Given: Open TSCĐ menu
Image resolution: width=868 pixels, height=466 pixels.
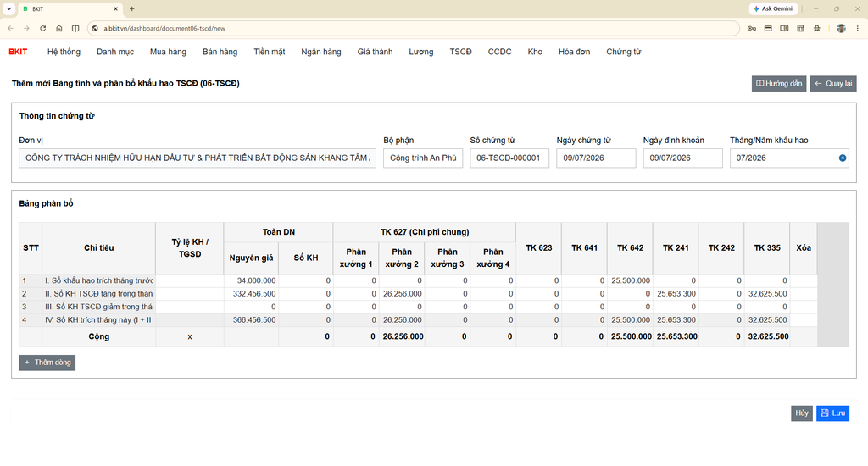Looking at the screenshot, I should click(460, 52).
